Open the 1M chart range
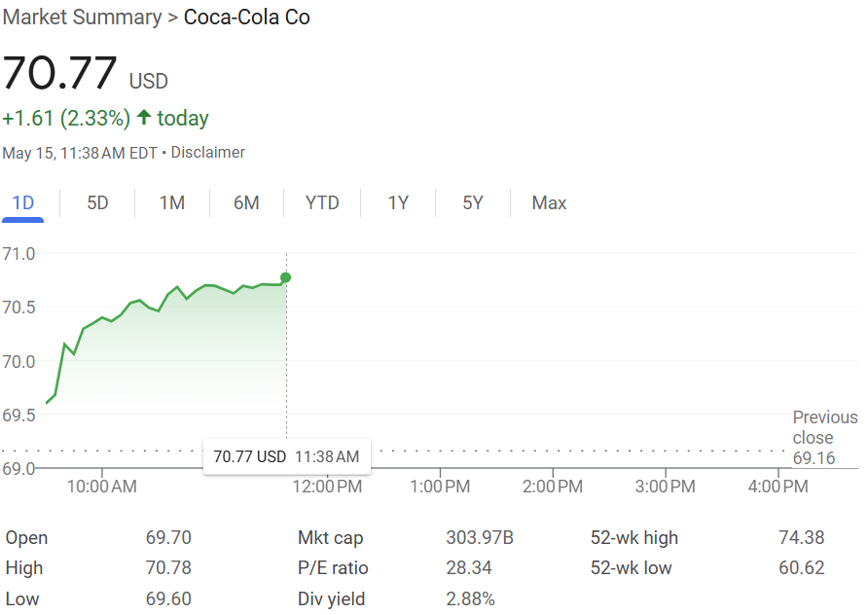 [172, 203]
